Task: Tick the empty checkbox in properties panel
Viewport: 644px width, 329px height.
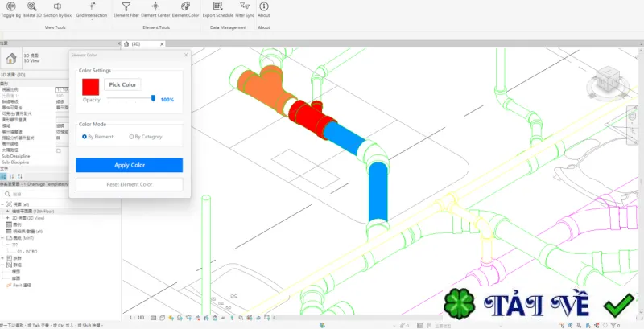Action: (x=58, y=150)
